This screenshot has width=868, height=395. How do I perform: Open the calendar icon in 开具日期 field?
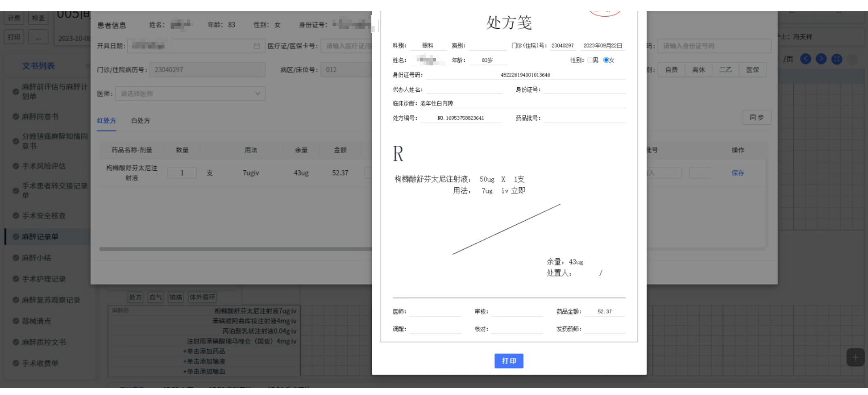click(257, 46)
